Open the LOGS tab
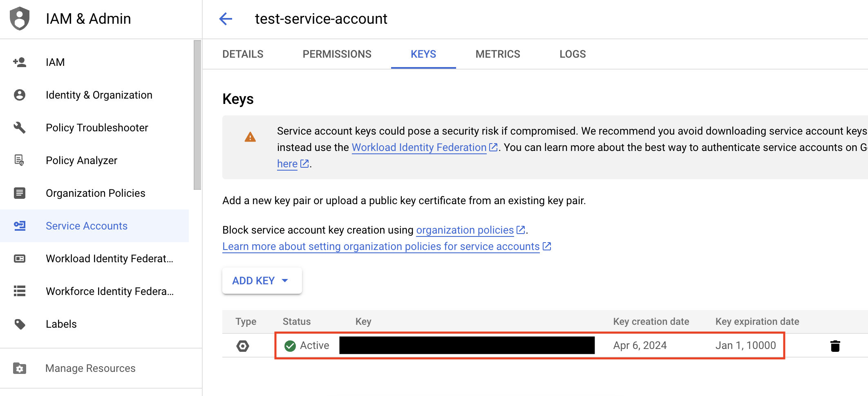The height and width of the screenshot is (396, 868). (573, 54)
